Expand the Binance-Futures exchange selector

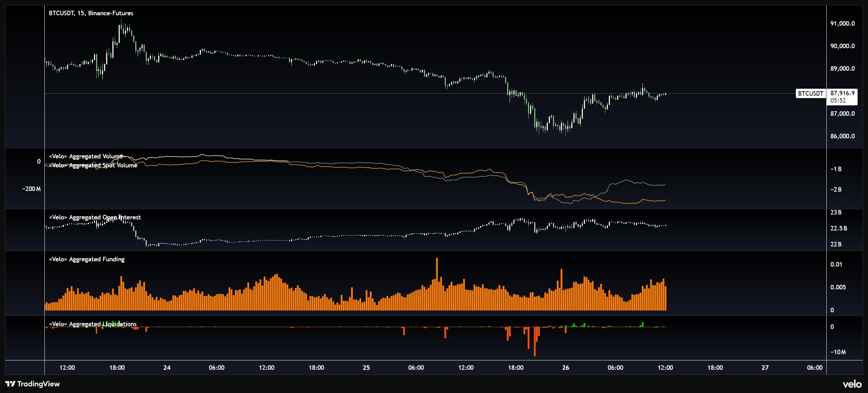[111, 14]
